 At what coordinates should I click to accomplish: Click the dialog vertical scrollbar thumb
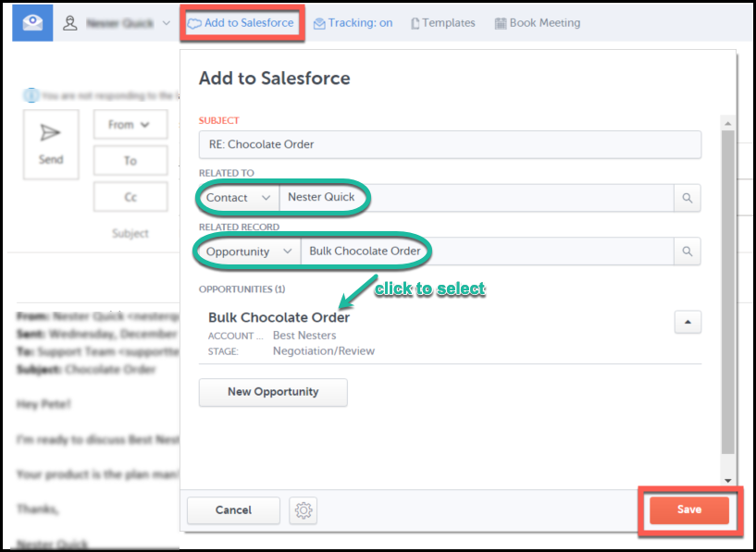[x=728, y=292]
